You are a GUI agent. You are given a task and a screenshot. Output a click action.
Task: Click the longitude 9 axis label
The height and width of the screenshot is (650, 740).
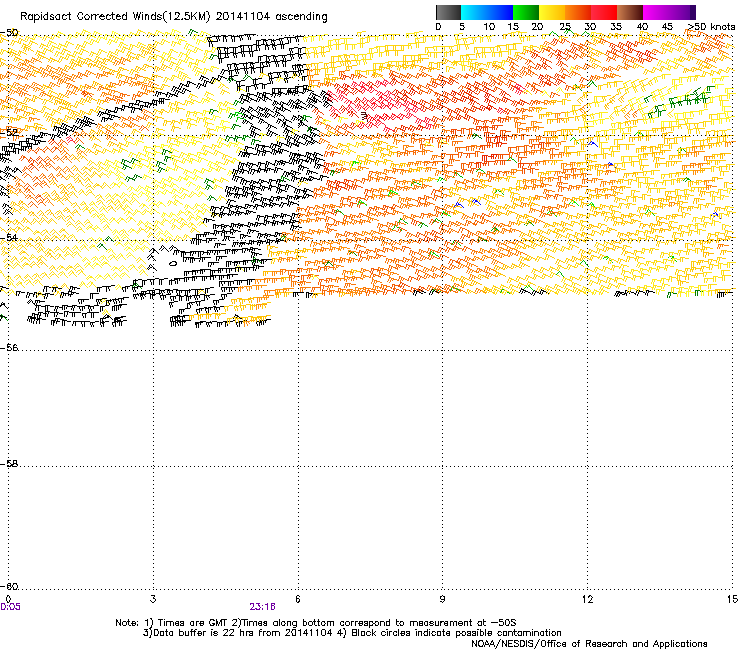pyautogui.click(x=442, y=599)
